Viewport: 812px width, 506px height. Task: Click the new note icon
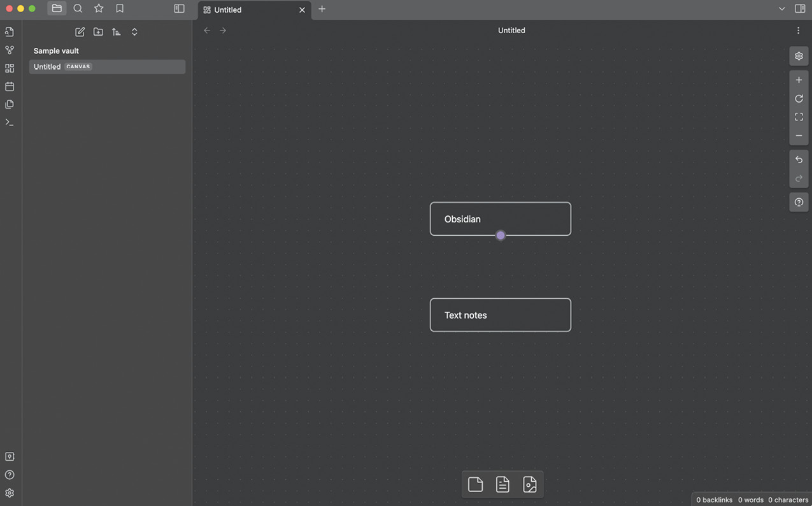(80, 32)
